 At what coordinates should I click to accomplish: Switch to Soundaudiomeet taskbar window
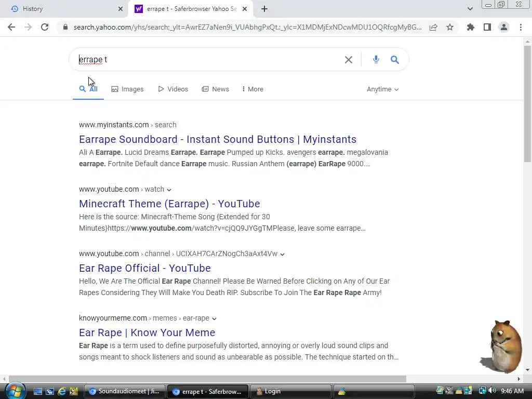124,392
